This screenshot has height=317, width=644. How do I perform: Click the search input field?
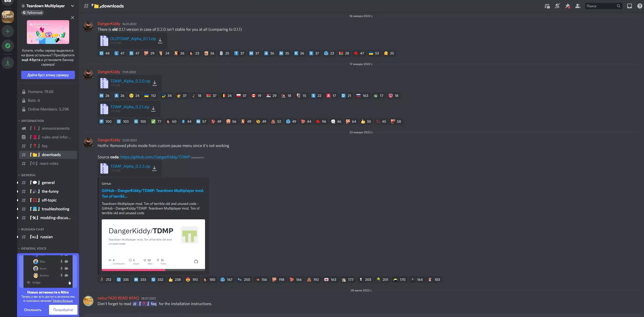601,6
